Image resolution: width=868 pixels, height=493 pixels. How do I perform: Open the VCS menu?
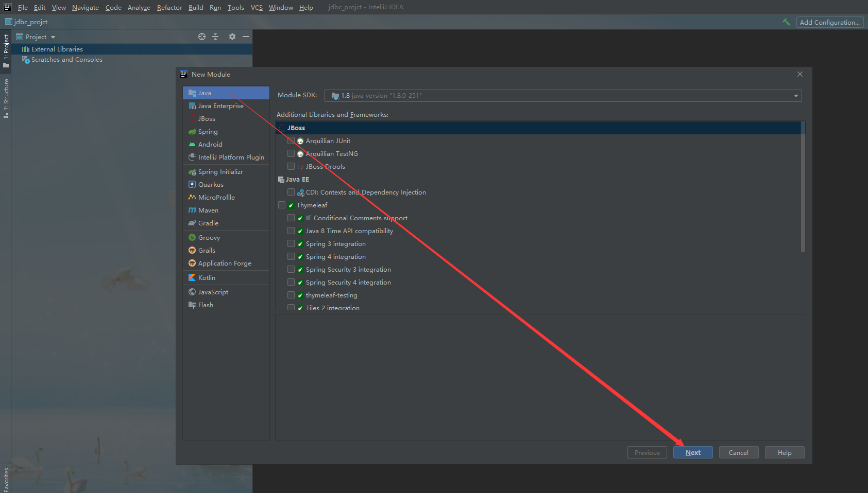point(257,7)
